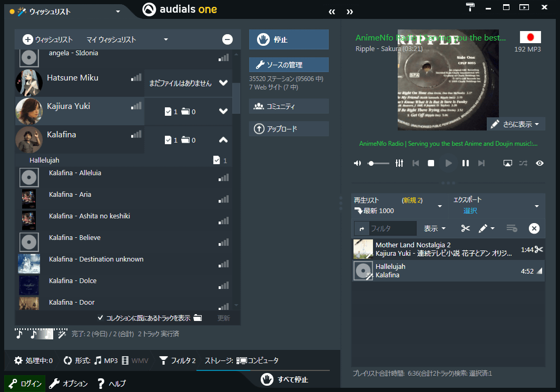
Task: Click 形式 format settings
Action: (77, 360)
